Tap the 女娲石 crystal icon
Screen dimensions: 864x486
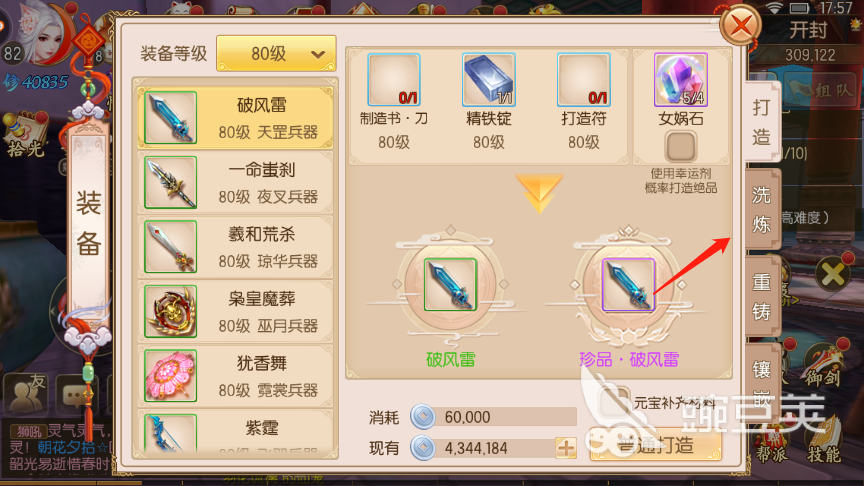[681, 80]
